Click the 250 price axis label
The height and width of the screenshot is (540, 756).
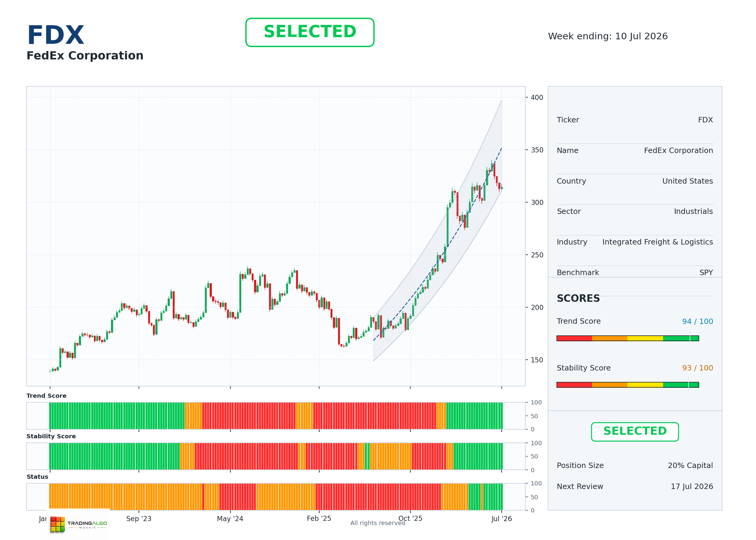(x=537, y=255)
